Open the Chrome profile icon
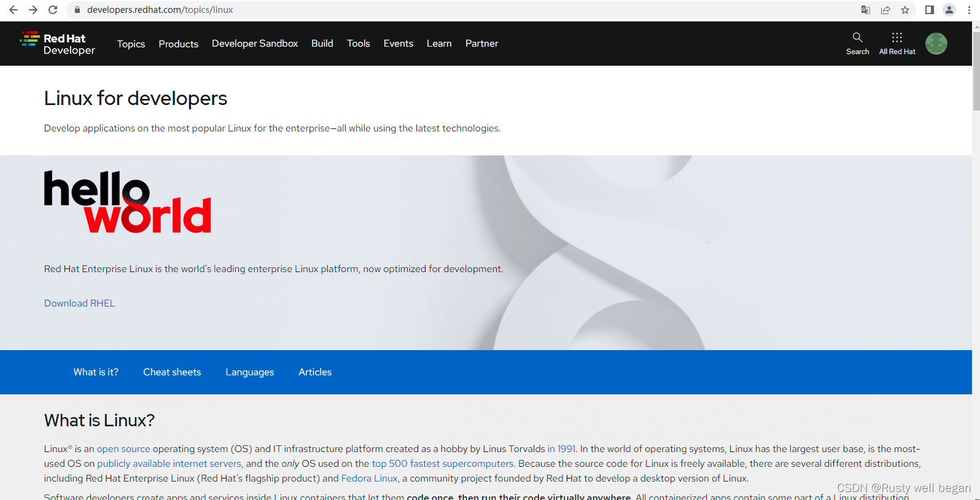 [x=949, y=10]
